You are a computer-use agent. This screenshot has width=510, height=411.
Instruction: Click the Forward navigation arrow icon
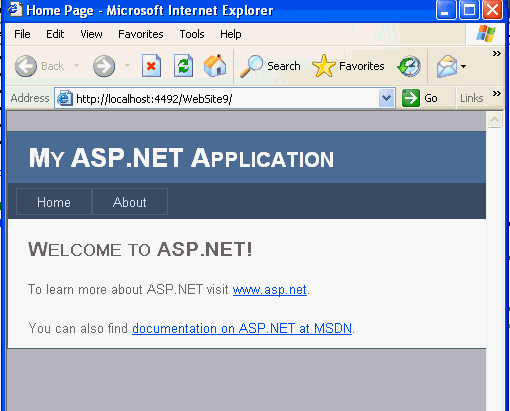click(x=104, y=66)
